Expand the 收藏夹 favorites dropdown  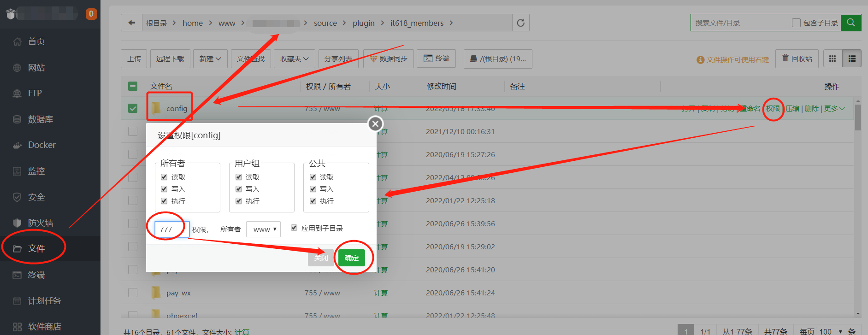point(294,59)
